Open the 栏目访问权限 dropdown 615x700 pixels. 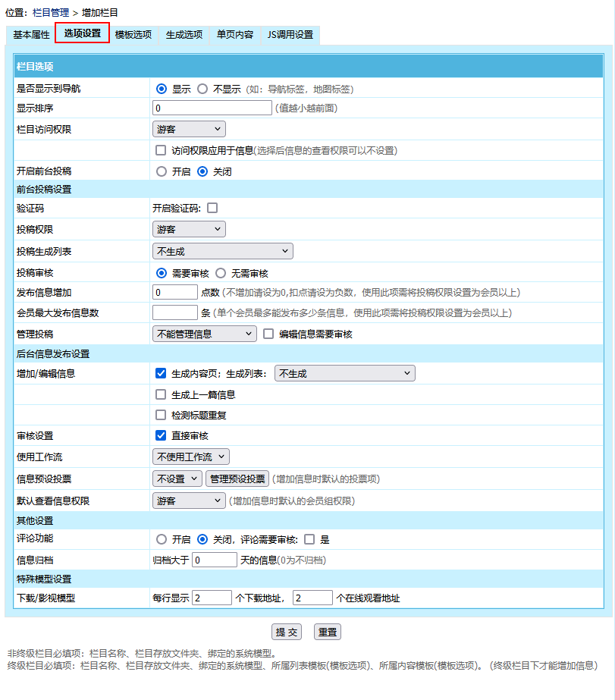[189, 130]
